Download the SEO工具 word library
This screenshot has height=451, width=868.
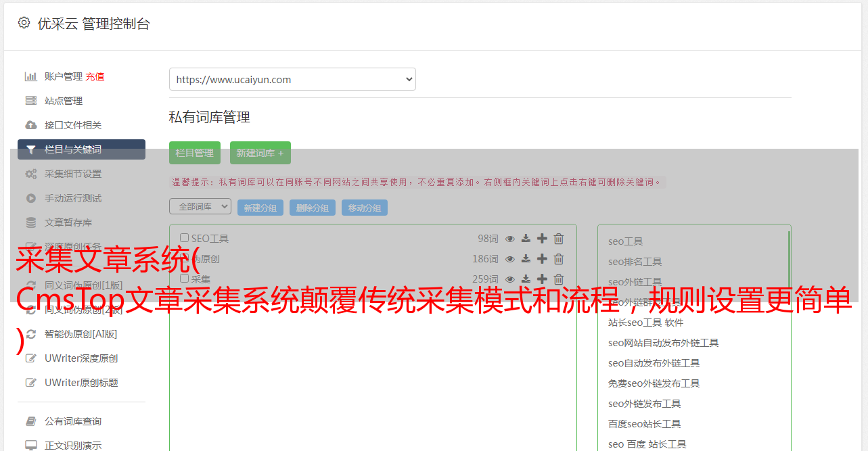pos(526,239)
